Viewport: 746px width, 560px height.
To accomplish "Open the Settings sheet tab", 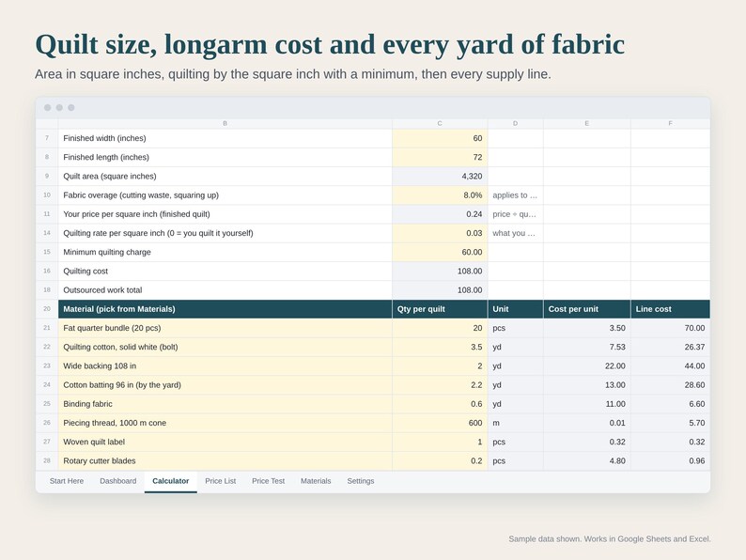I will (x=361, y=481).
